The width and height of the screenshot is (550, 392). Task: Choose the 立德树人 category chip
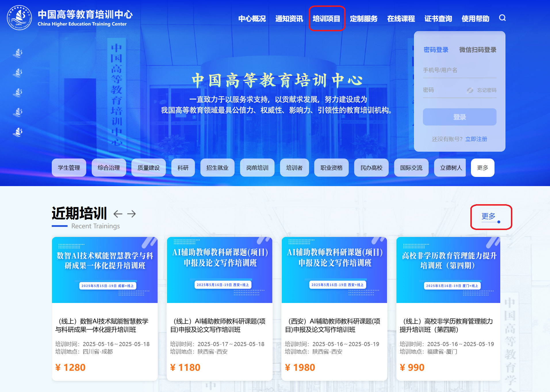tap(450, 168)
